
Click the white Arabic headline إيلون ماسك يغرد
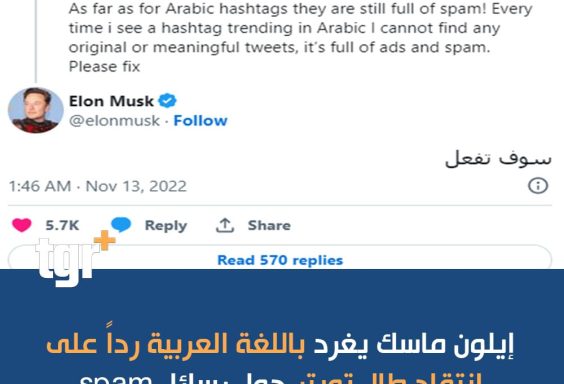coord(414,346)
